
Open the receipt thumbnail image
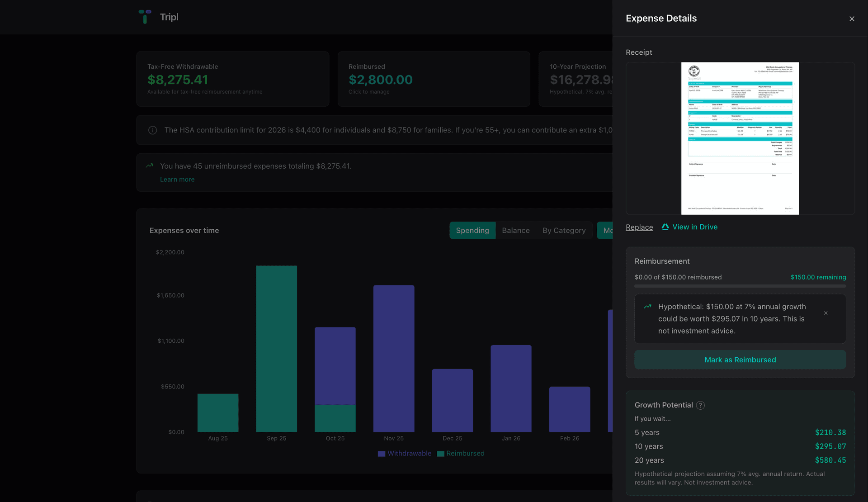point(740,138)
